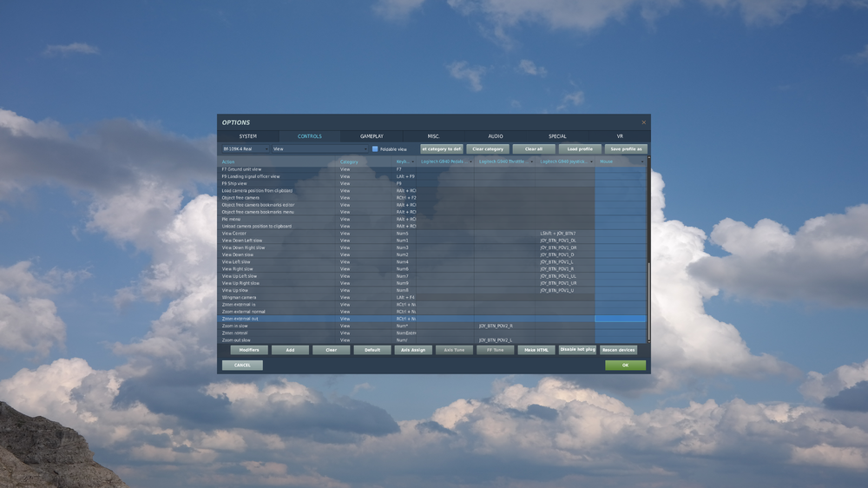Select 'Load camera position from clipboard' row
This screenshot has width=868, height=488.
(x=432, y=190)
